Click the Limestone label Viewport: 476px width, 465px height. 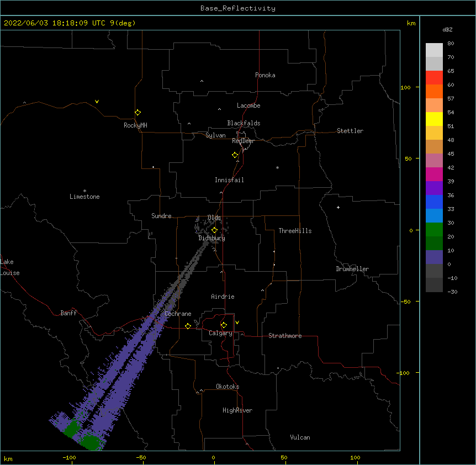pos(84,197)
